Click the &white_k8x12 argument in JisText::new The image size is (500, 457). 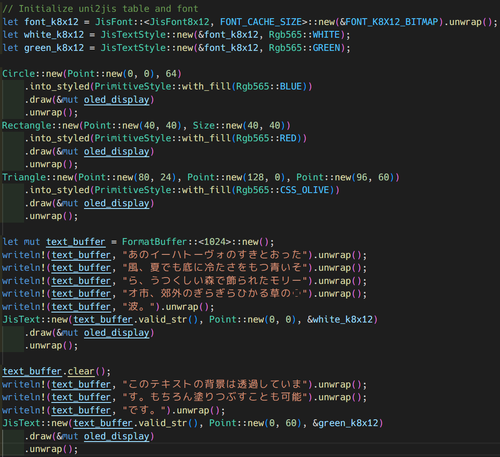coord(340,320)
